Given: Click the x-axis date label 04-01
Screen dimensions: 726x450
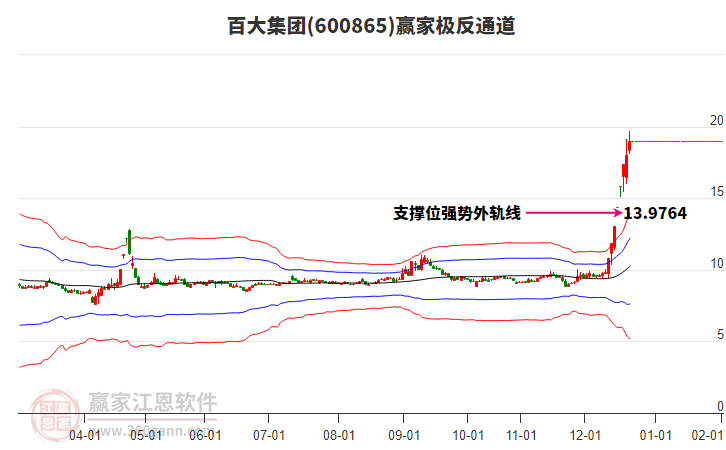Looking at the screenshot, I should point(85,436).
